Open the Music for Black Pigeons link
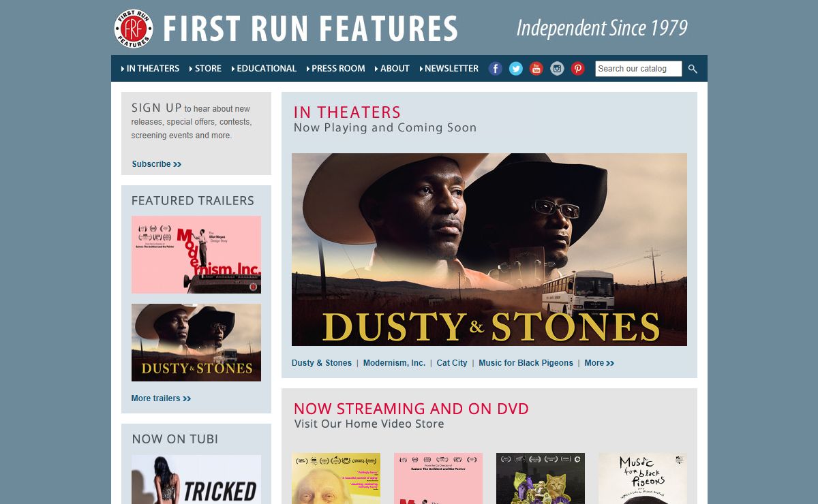The height and width of the screenshot is (504, 818). pyautogui.click(x=526, y=363)
